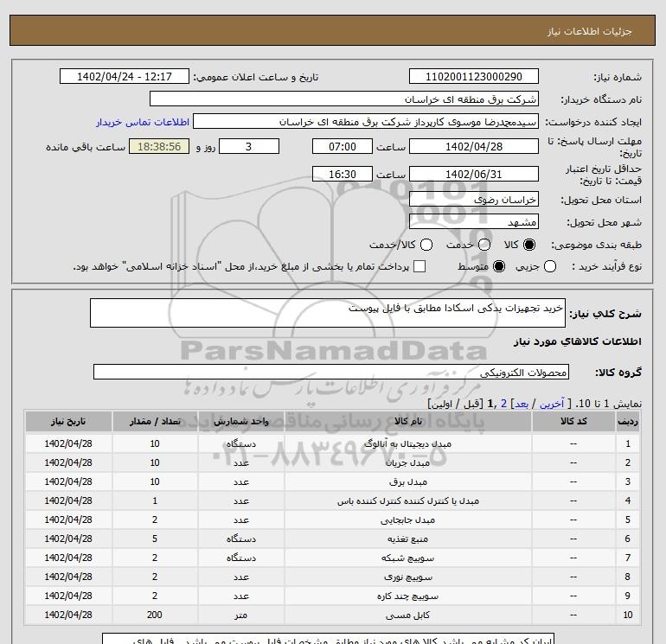Click the نام کالا column header
The width and height of the screenshot is (666, 644).
[x=407, y=421]
